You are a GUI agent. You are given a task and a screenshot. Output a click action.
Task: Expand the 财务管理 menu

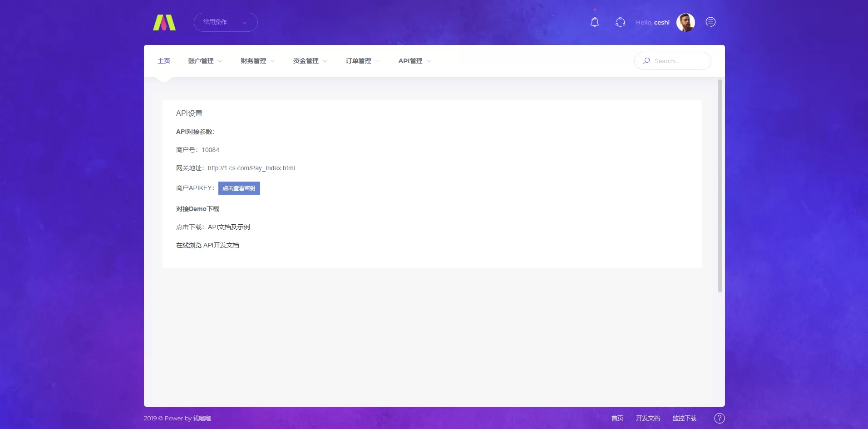[x=257, y=61]
